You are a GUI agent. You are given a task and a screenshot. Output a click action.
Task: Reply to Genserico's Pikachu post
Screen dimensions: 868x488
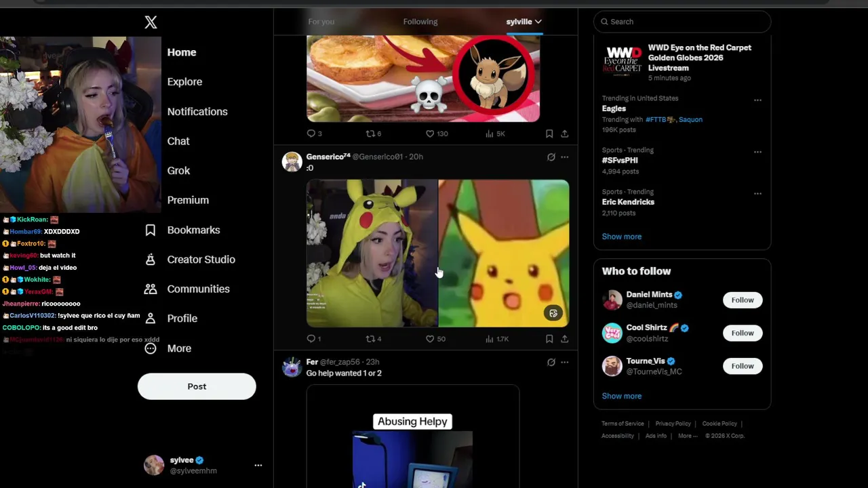311,339
